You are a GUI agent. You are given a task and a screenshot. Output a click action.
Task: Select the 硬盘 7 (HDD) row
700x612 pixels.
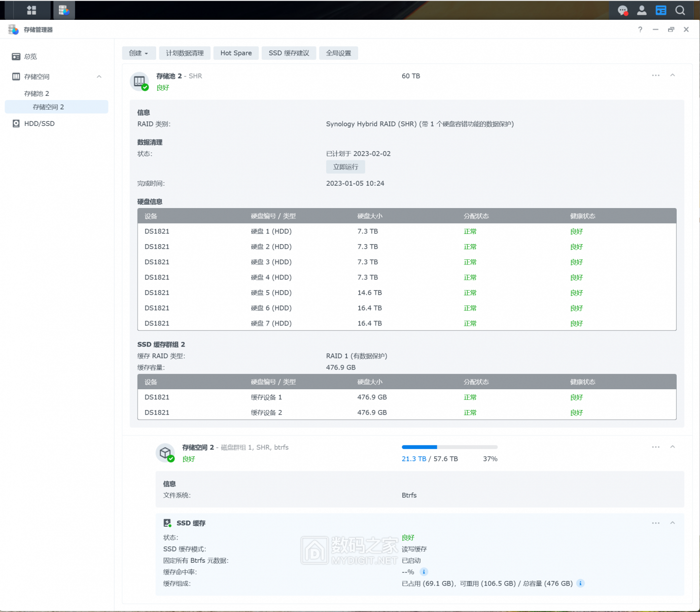tap(407, 323)
